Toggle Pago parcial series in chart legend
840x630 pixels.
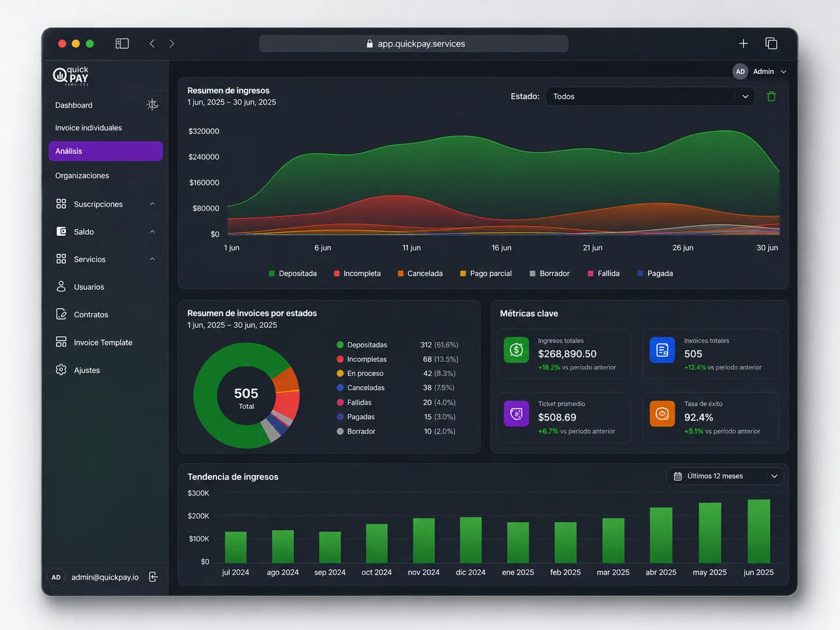tap(486, 273)
